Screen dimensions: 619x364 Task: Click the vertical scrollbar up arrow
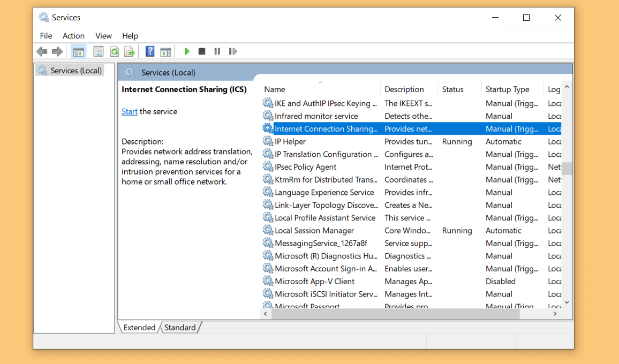(567, 87)
